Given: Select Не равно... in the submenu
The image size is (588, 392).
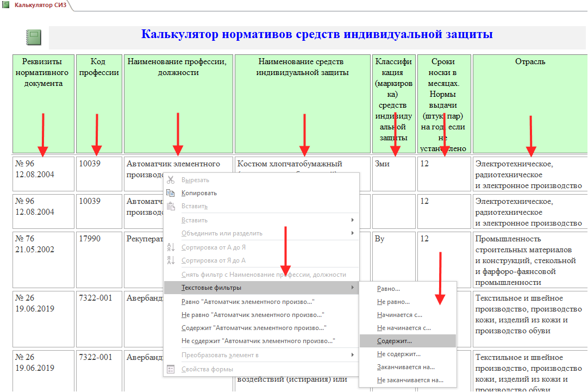Looking at the screenshot, I should tap(408, 302).
